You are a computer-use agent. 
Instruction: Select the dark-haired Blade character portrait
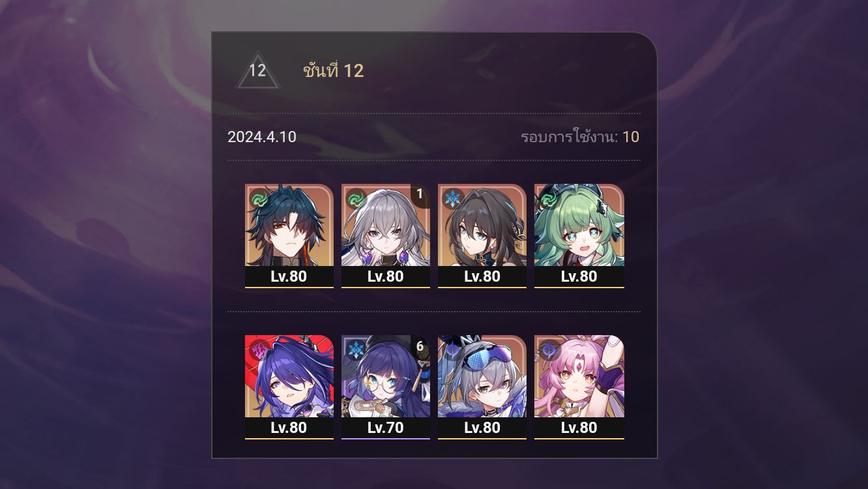pos(289,235)
